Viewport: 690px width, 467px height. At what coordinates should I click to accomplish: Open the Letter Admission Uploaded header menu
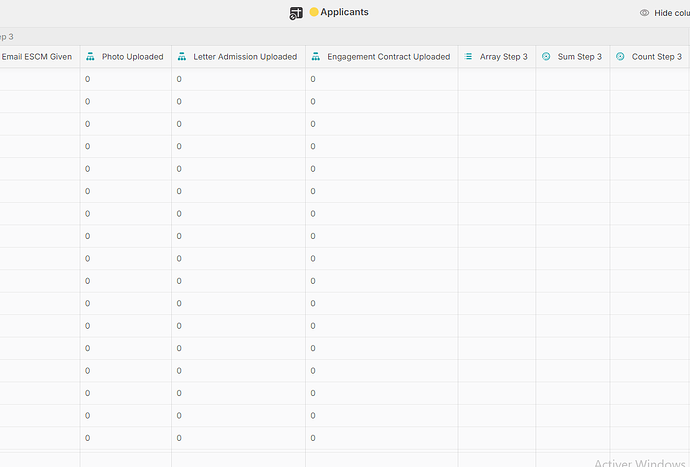coord(239,56)
